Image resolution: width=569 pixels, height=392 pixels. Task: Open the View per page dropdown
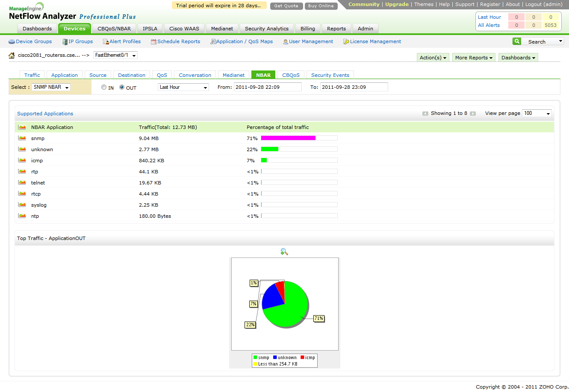pos(537,113)
